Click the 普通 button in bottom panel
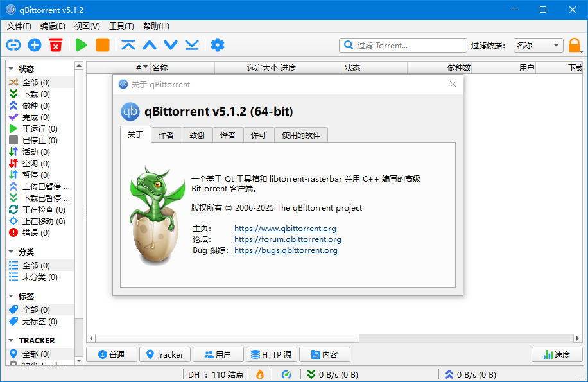588x382 pixels. tap(112, 354)
